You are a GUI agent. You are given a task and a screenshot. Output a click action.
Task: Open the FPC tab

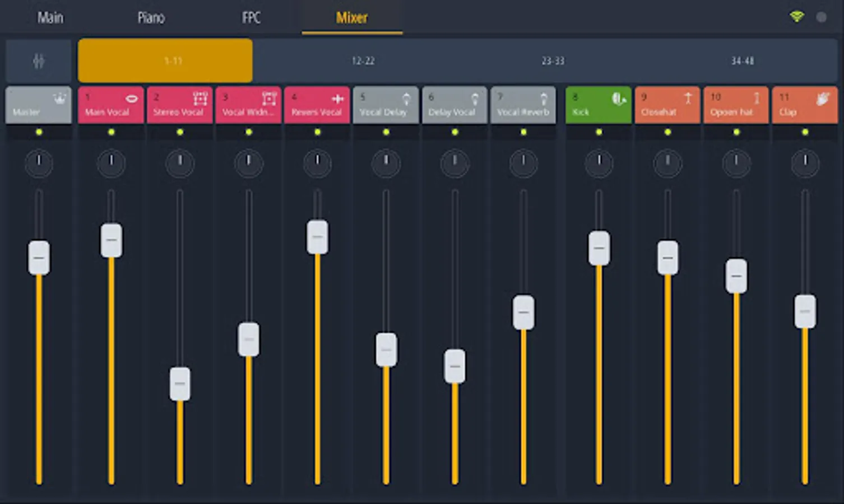(251, 17)
